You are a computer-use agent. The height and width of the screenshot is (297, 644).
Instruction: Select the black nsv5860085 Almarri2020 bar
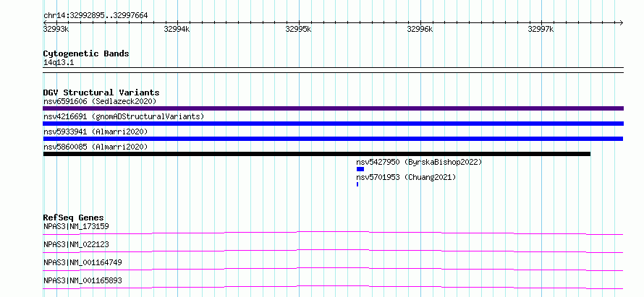[317, 154]
